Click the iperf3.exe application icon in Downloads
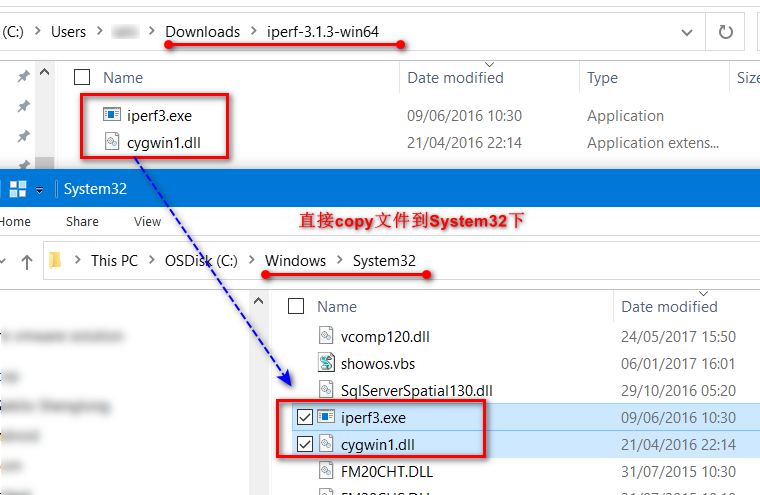 (112, 115)
